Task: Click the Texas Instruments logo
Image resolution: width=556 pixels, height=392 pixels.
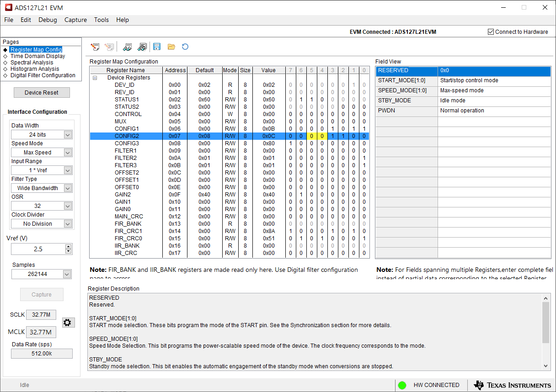Action: (512, 385)
